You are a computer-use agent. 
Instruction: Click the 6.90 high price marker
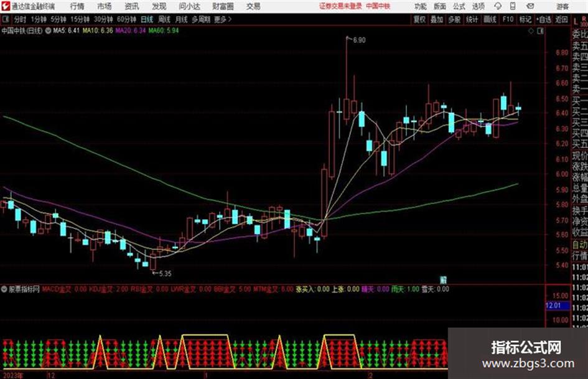coord(359,40)
